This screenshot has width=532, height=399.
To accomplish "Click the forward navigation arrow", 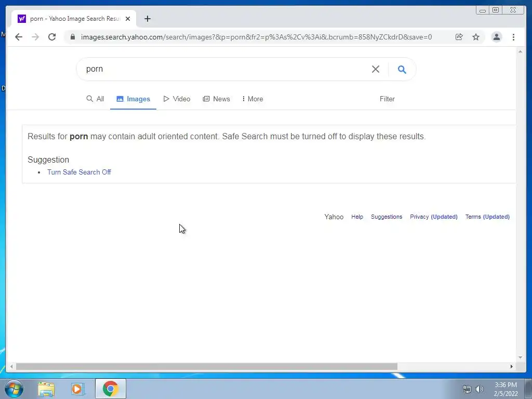I will pos(35,37).
